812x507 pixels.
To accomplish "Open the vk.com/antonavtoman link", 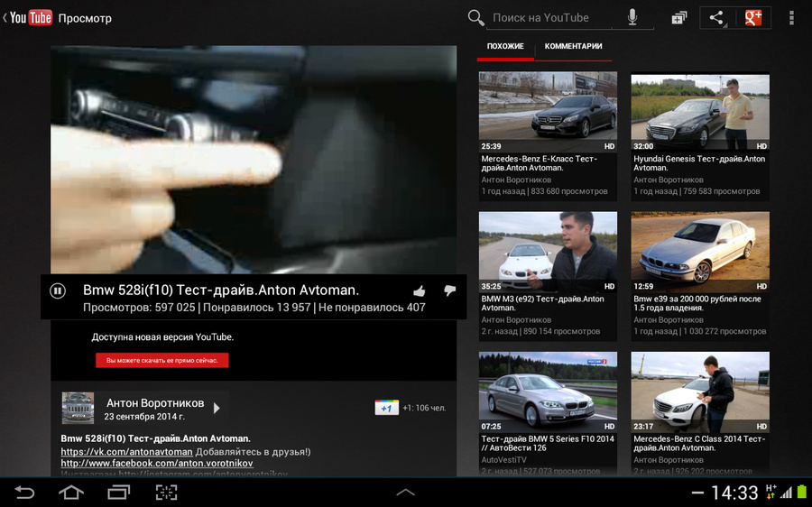I will click(127, 452).
